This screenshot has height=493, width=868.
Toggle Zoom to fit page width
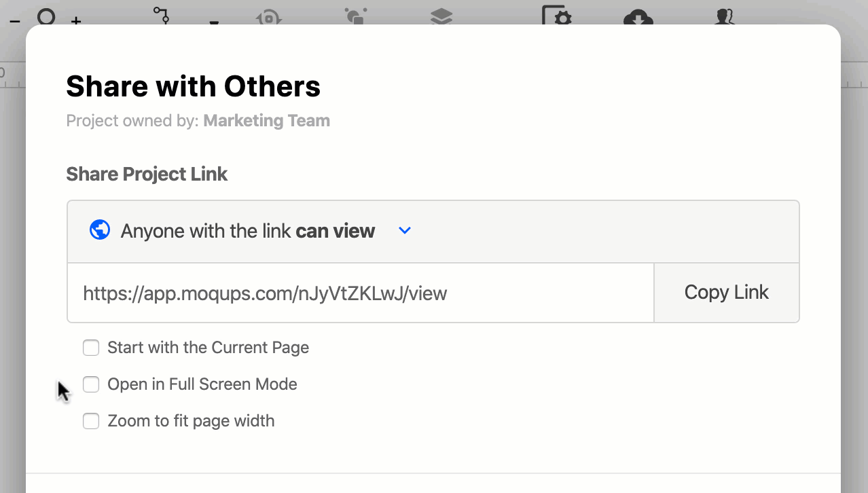90,420
